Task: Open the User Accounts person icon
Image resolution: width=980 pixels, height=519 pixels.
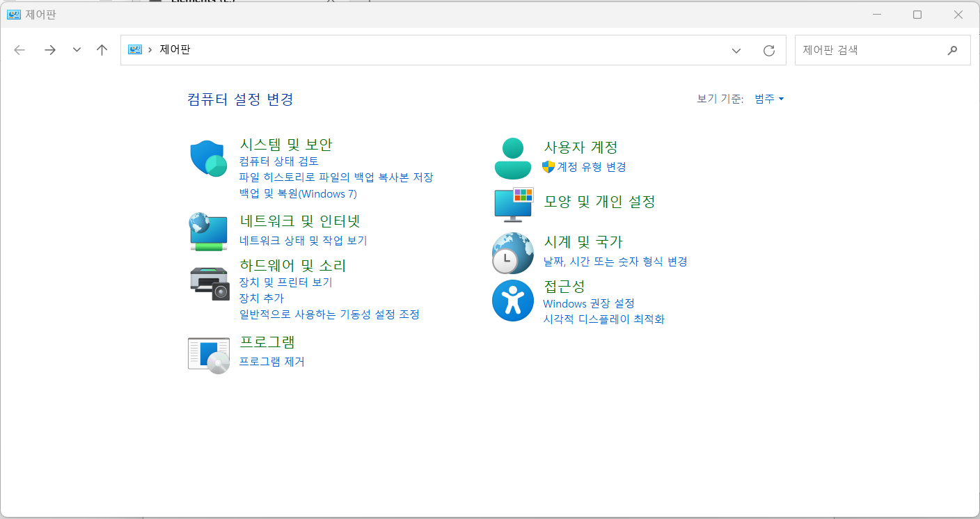Action: tap(513, 159)
